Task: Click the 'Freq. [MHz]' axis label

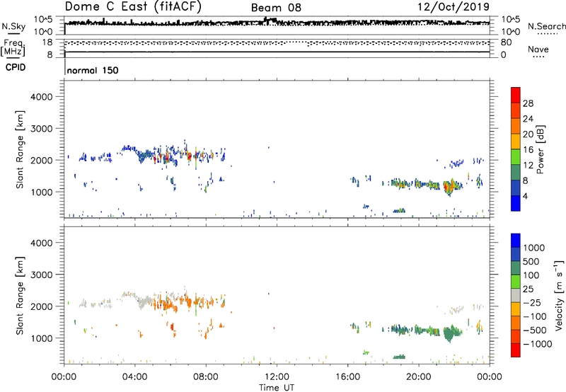Action: [13, 47]
